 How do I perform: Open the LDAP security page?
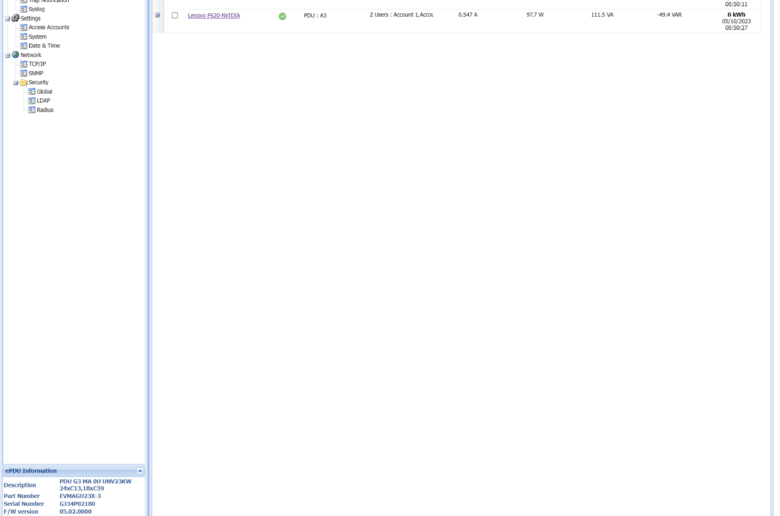[43, 101]
